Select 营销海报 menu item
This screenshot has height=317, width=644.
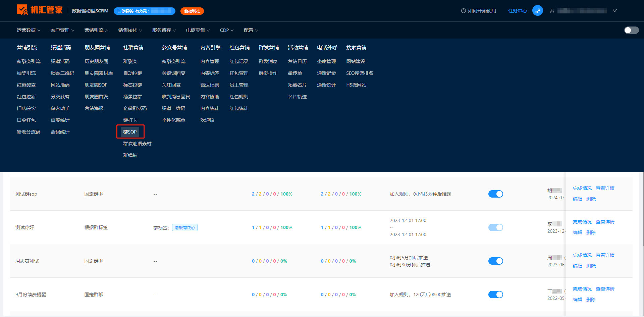tap(94, 108)
